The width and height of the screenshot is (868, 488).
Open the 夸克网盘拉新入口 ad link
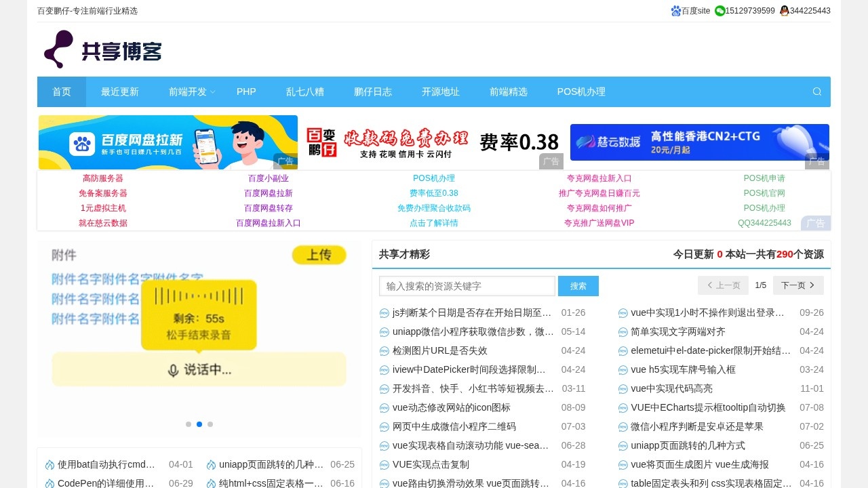(x=599, y=178)
